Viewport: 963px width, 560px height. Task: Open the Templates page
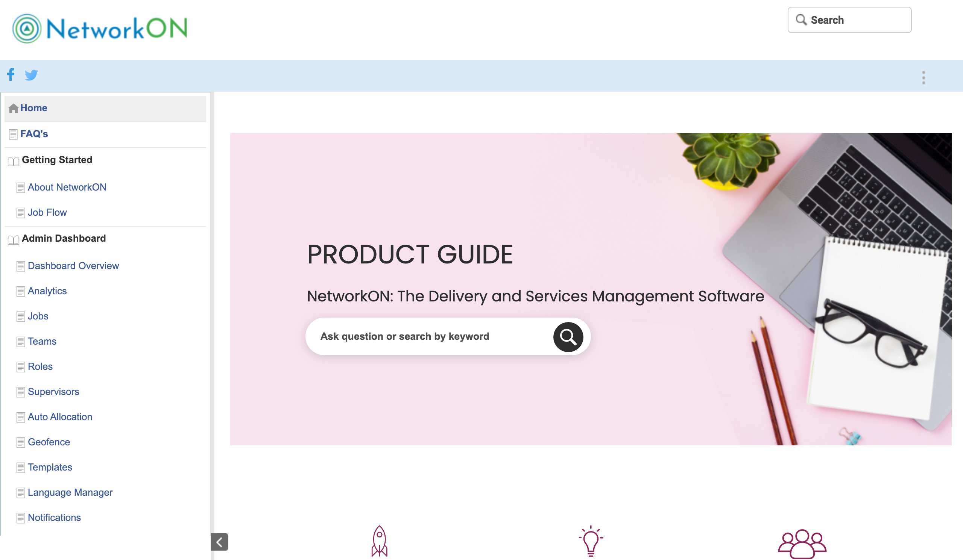[x=50, y=468]
